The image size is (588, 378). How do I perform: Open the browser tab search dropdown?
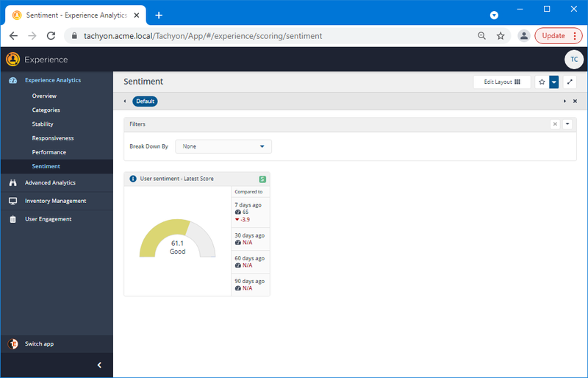494,15
